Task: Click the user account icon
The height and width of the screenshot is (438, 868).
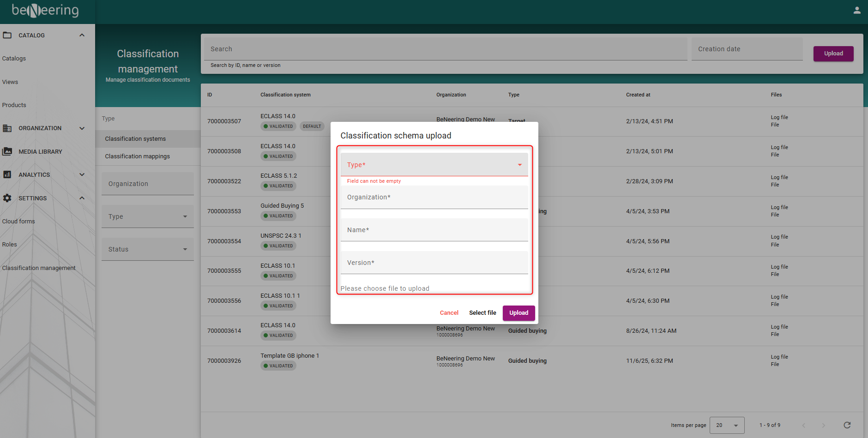Action: (x=857, y=10)
